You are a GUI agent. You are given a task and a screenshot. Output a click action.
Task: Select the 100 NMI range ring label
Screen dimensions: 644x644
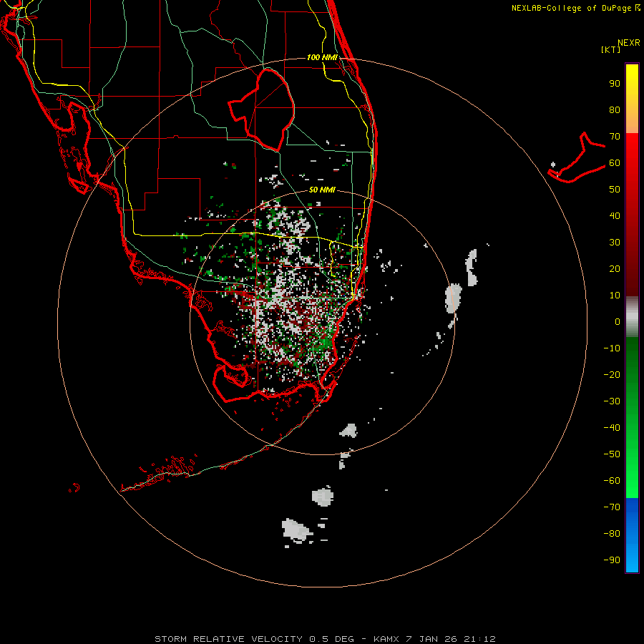coord(322,57)
